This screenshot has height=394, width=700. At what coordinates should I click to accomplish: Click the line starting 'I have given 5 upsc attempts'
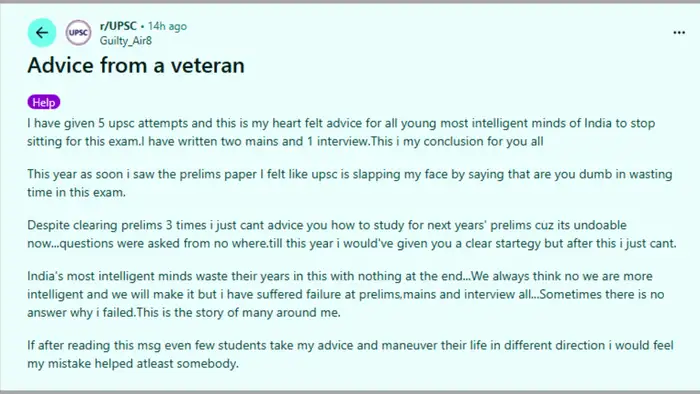point(341,123)
